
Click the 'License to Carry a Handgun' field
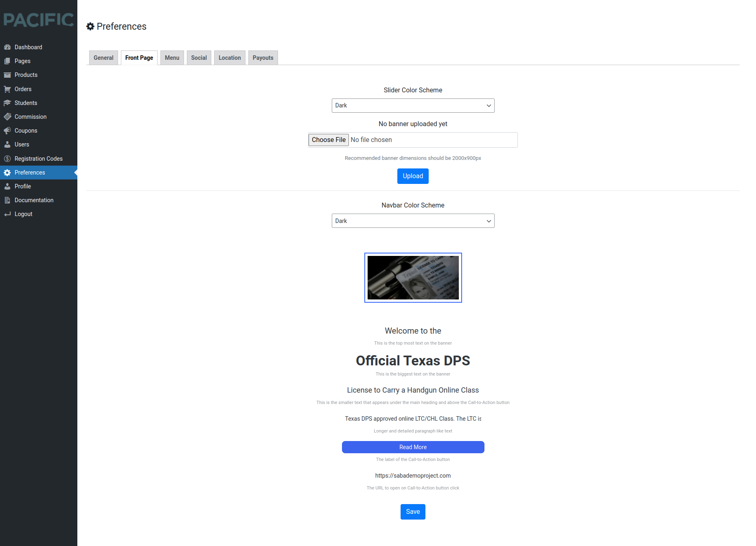pyautogui.click(x=413, y=390)
